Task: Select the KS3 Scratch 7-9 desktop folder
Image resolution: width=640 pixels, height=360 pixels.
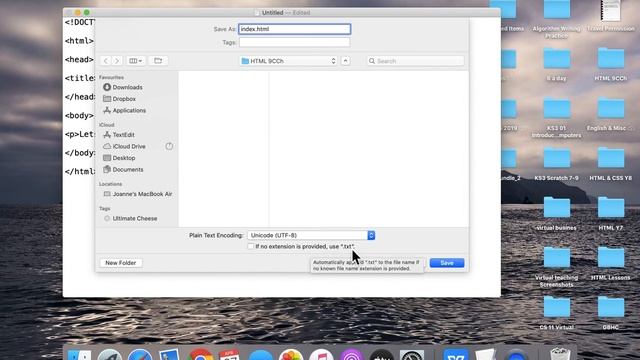Action: pos(556,164)
